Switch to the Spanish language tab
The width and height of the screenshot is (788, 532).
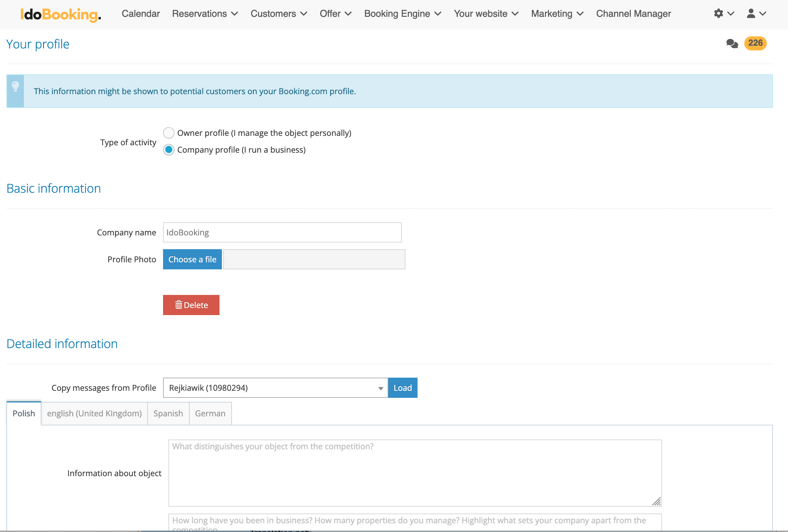[168, 413]
